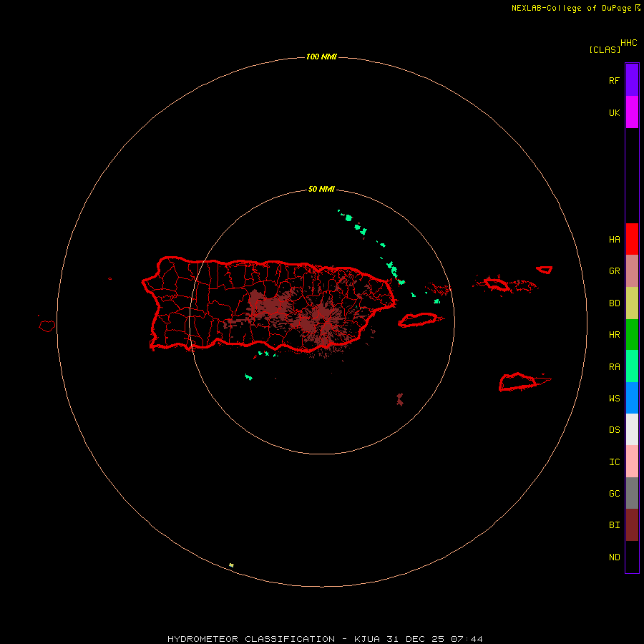Click the 'GR' legend label
644x644 pixels.
[614, 271]
